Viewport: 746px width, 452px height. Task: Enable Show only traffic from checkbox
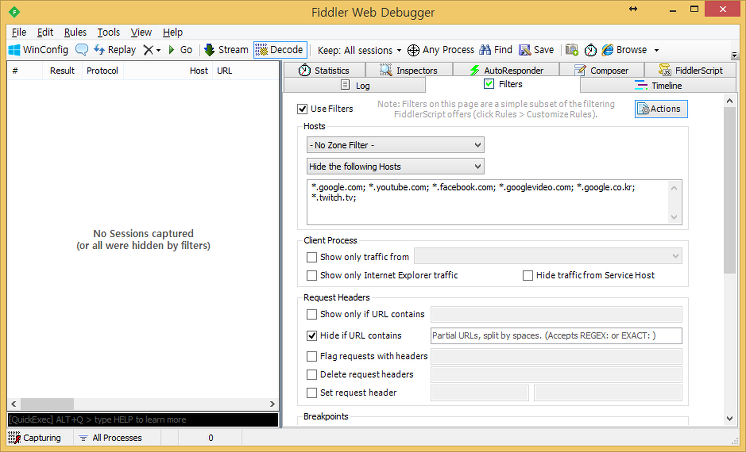(x=312, y=257)
